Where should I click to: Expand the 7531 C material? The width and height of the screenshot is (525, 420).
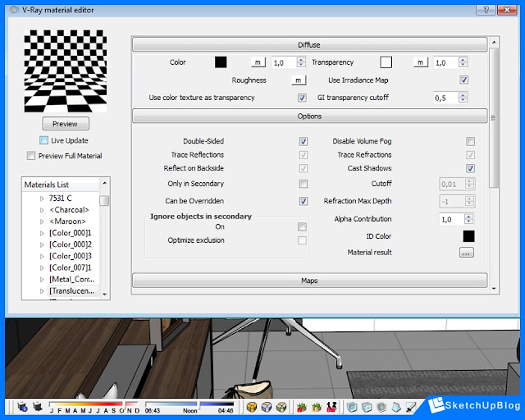click(x=42, y=199)
